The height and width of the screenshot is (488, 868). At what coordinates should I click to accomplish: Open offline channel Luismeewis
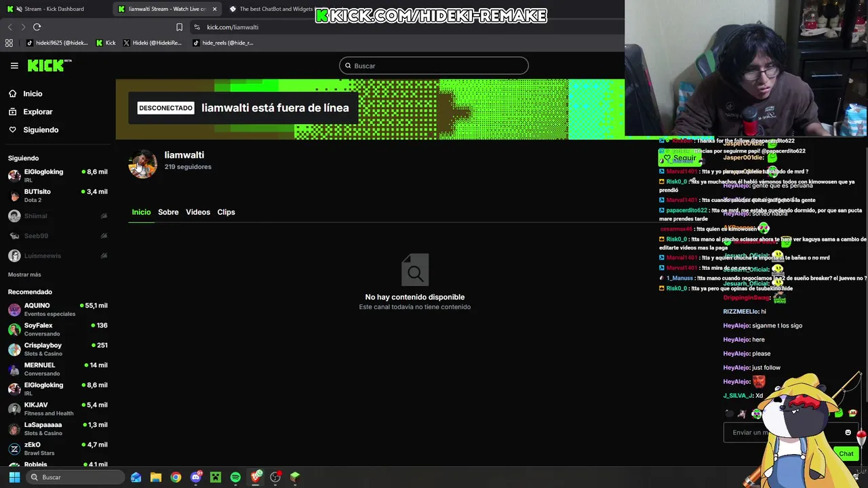[58, 256]
